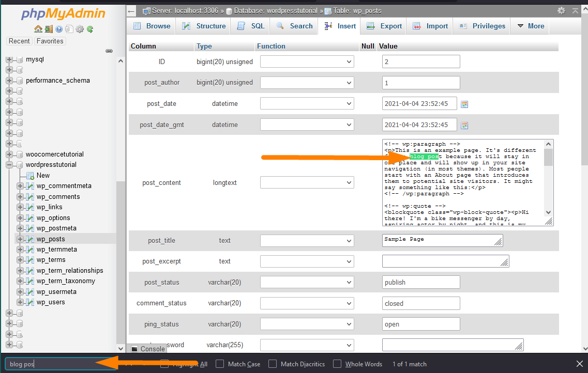Viewport: 588px width, 373px height.
Task: Click the performance_schema database icon
Action: [20, 81]
